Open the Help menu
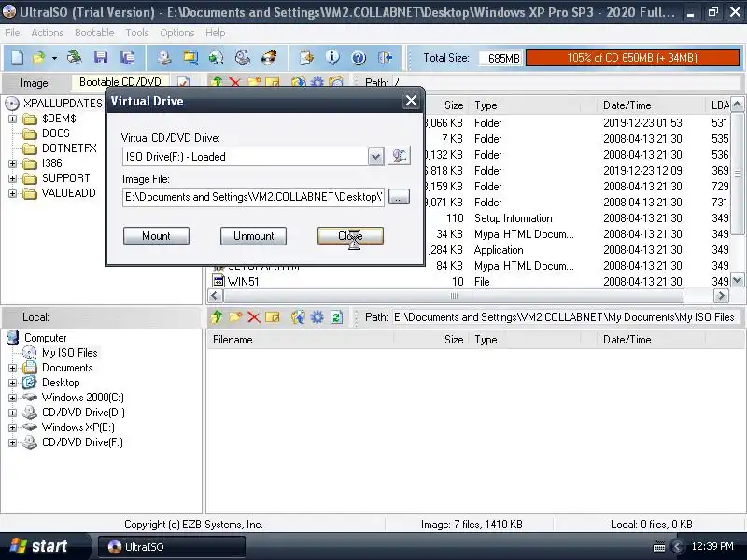747x560 pixels. tap(216, 33)
